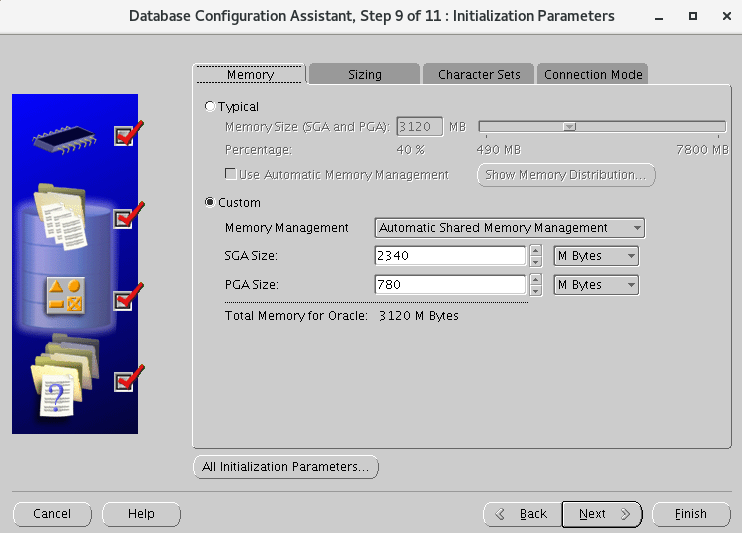Open All Initialization Parameters dialog
The image size is (742, 533).
click(286, 467)
